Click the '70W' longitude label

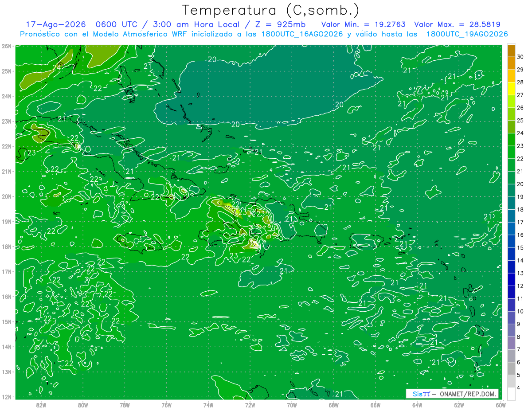click(292, 405)
